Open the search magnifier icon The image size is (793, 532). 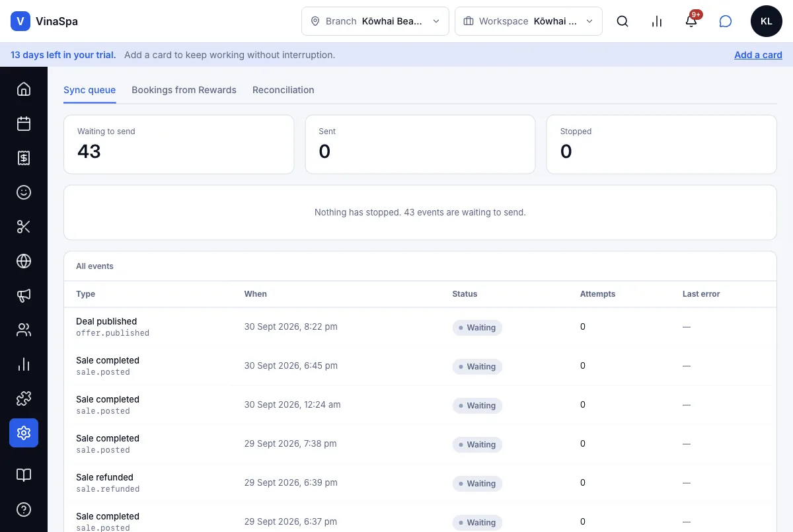pos(623,21)
